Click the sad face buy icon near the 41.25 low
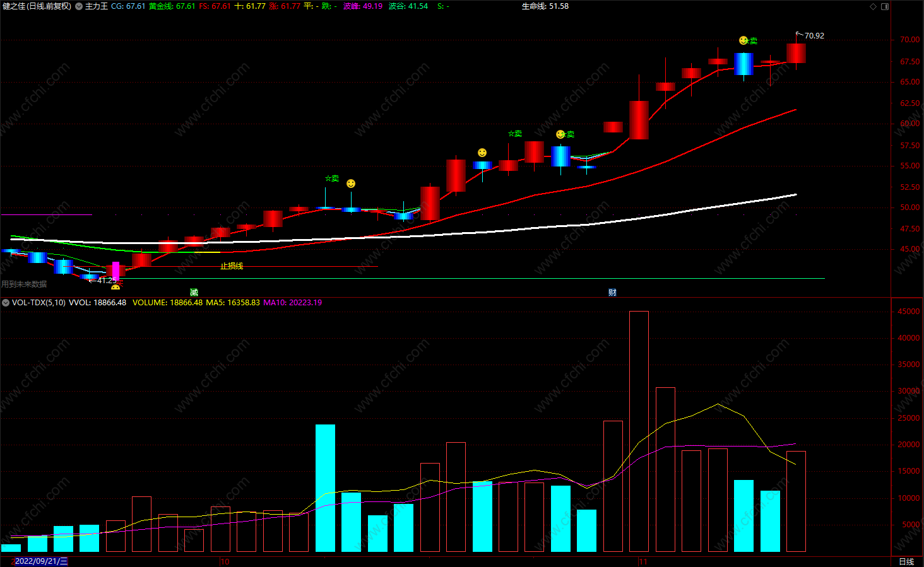 coord(115,288)
